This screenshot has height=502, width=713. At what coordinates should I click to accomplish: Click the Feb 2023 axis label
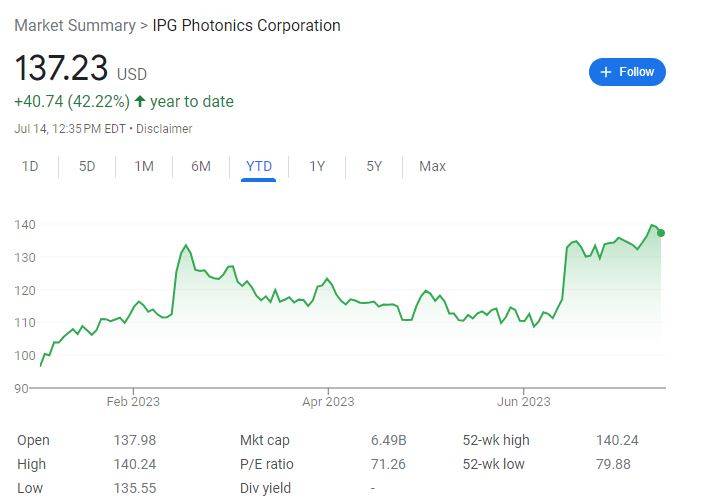[x=133, y=402]
